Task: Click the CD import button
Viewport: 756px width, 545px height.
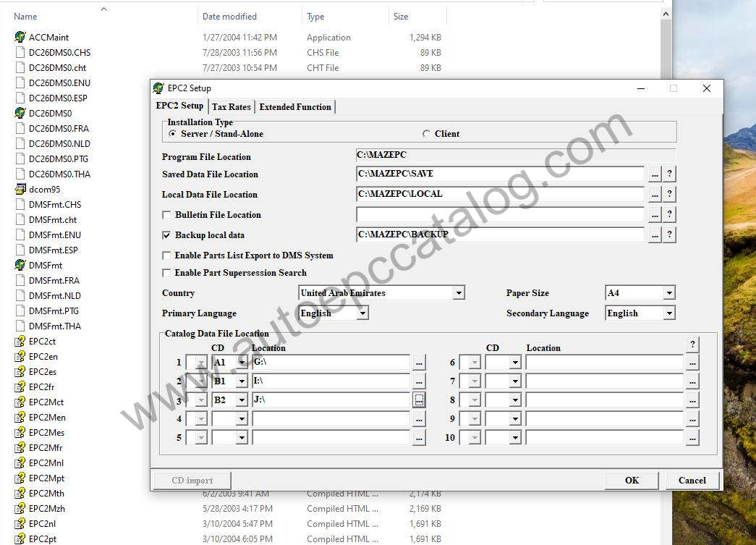Action: tap(192, 481)
